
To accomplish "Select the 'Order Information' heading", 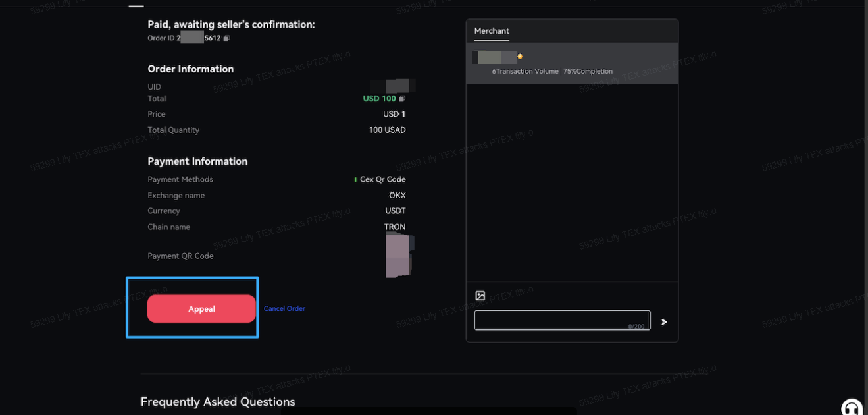I will (191, 69).
